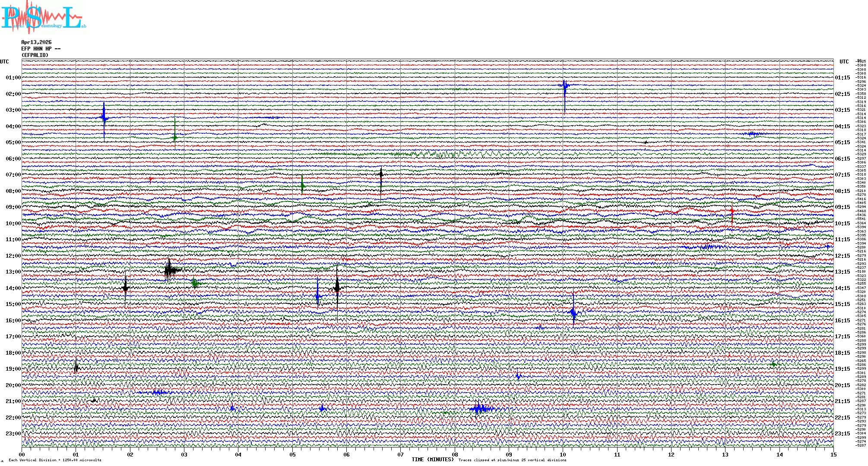Click the vertical division microvolts note
868x466 pixels.
[x=55, y=460]
